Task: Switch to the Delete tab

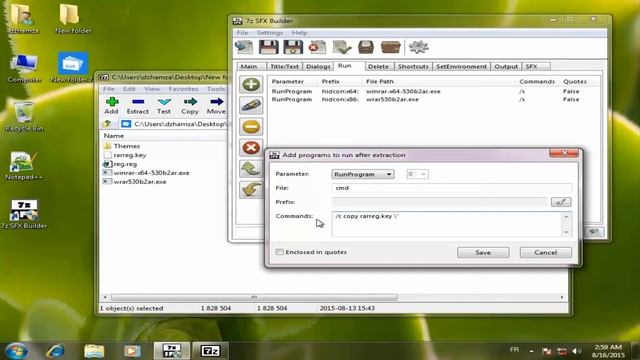Action: (378, 66)
